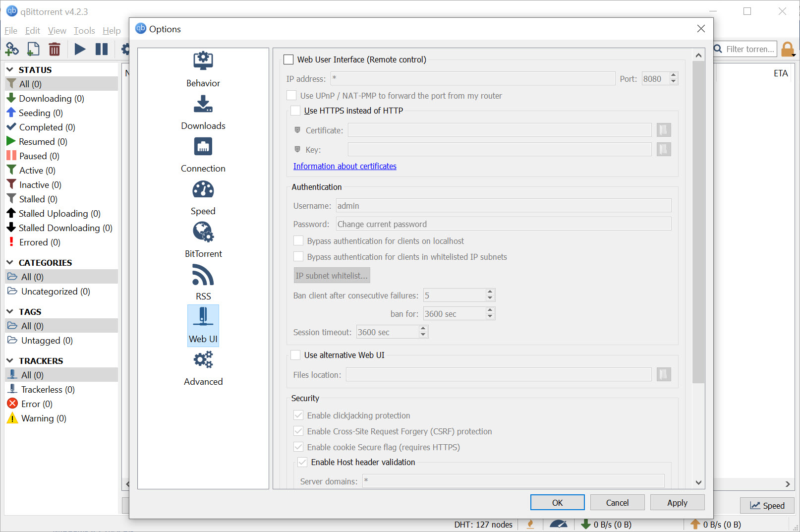800x532 pixels.
Task: Increase the Session timeout value
Action: [x=423, y=329]
